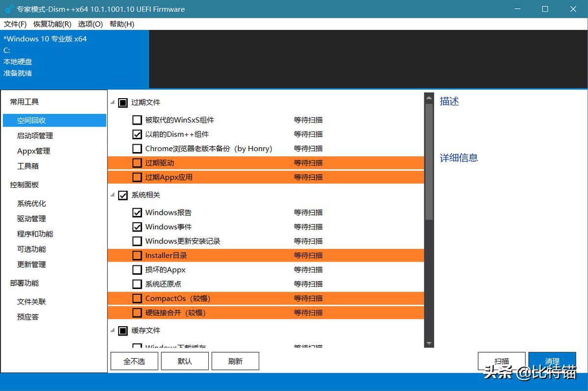Check the Installer目录 option

click(137, 255)
